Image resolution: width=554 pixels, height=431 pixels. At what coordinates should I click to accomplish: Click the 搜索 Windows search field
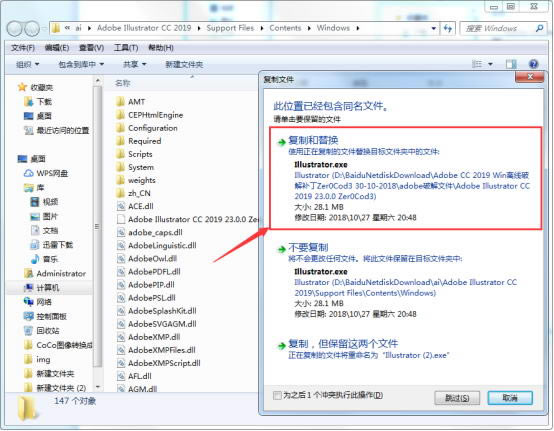502,28
